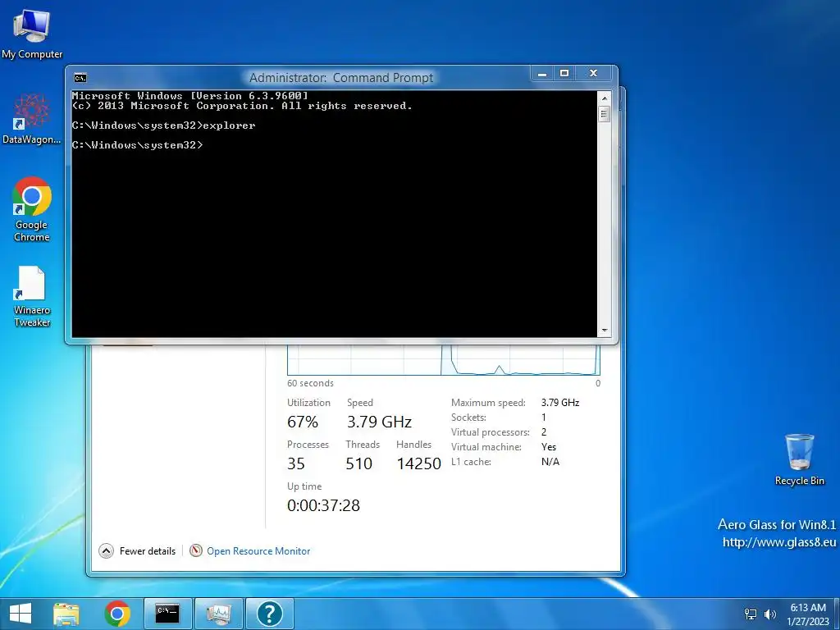840x630 pixels.
Task: Click the Processes count 35
Action: coord(295,463)
